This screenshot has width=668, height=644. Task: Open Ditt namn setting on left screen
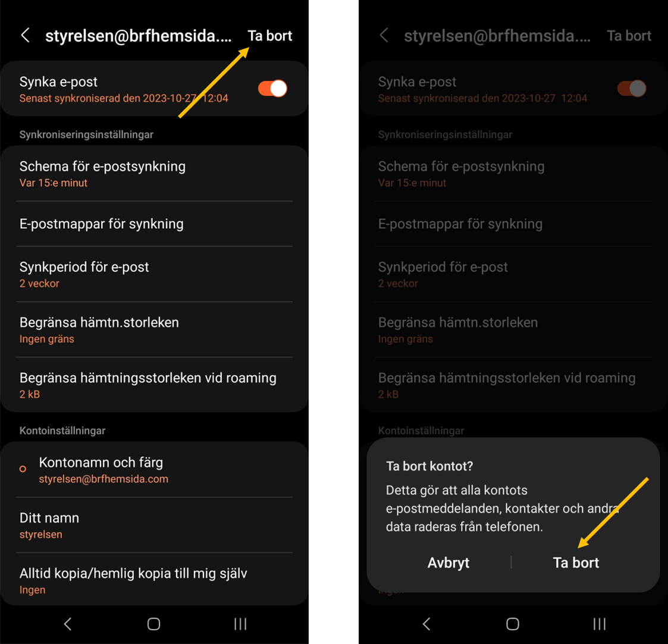tap(154, 525)
